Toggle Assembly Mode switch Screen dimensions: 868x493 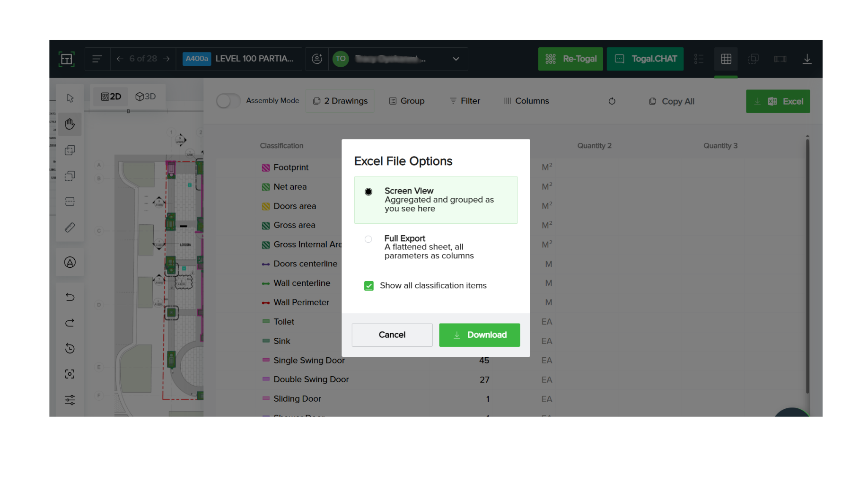pos(228,101)
